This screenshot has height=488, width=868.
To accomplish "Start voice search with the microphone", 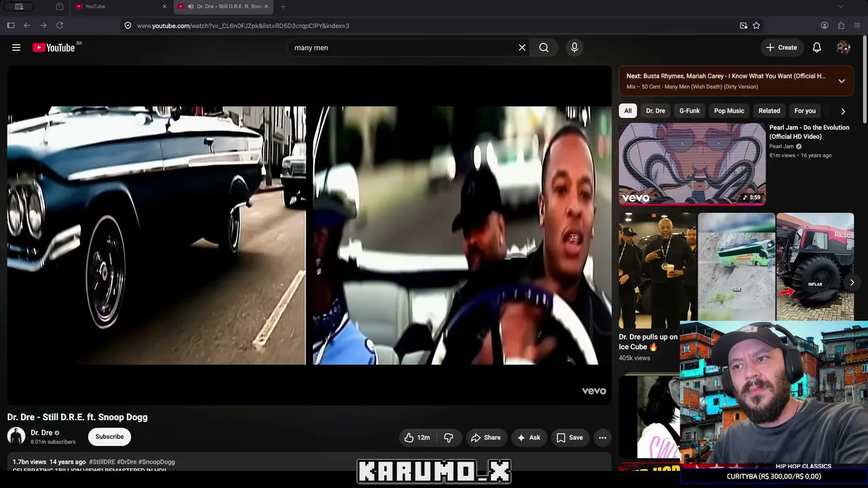I will [574, 47].
